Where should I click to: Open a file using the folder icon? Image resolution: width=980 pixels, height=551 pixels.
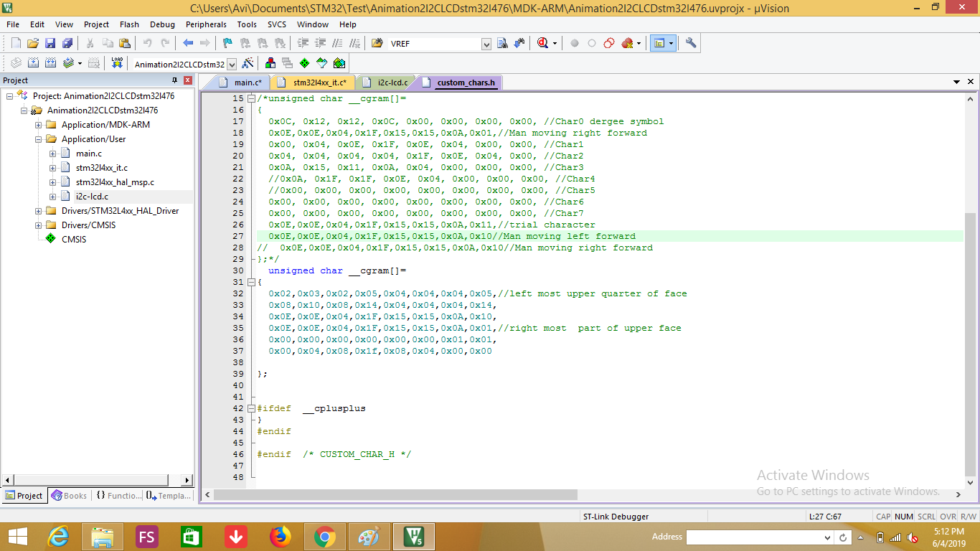pos(33,43)
